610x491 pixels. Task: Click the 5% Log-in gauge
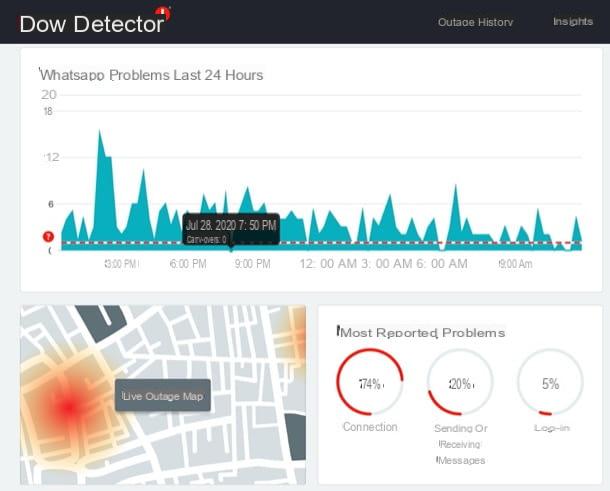550,382
